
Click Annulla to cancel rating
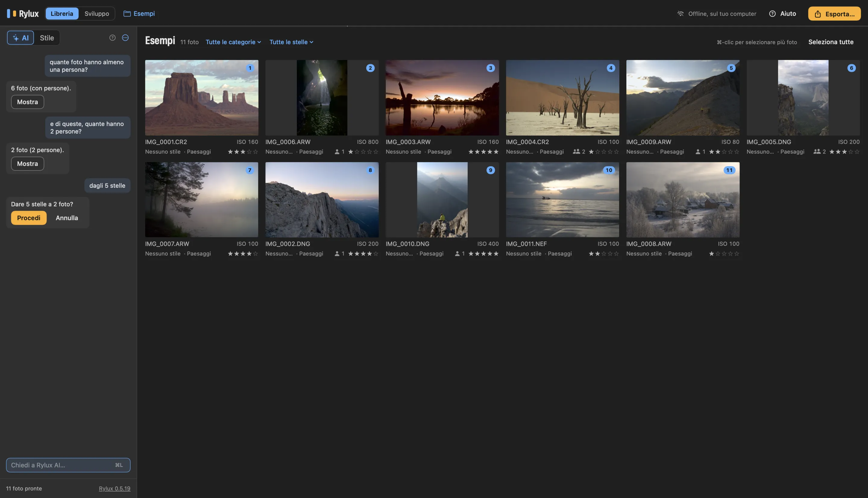67,218
